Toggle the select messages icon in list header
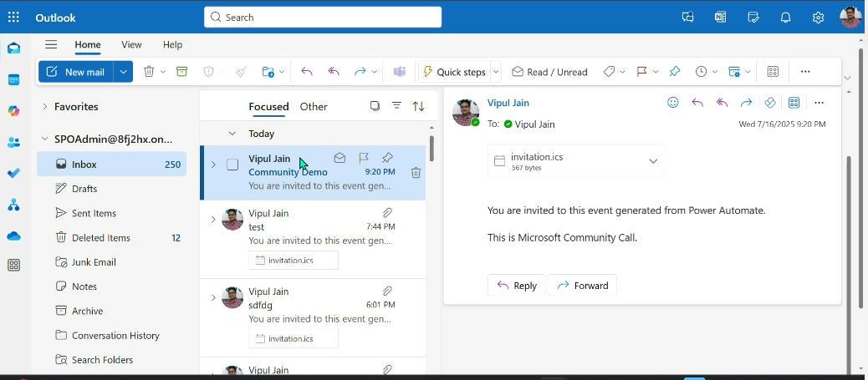 click(375, 106)
